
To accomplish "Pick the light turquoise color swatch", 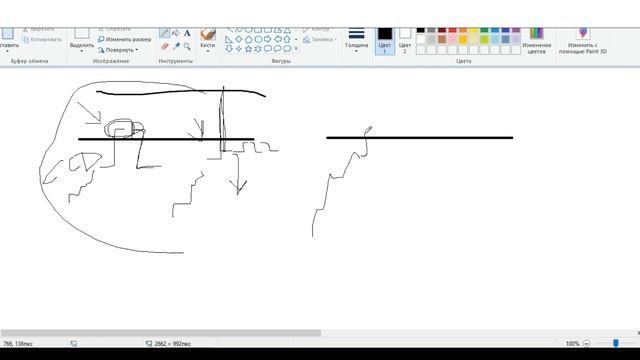I will coord(495,39).
